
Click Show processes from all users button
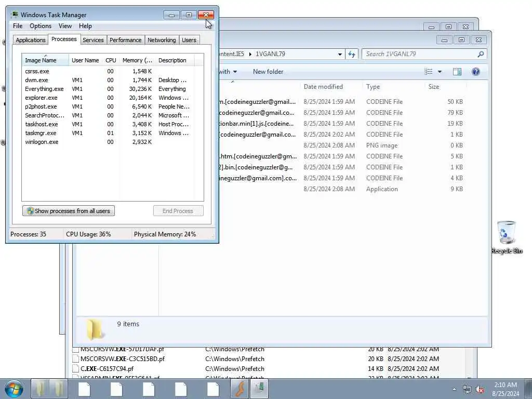69,211
